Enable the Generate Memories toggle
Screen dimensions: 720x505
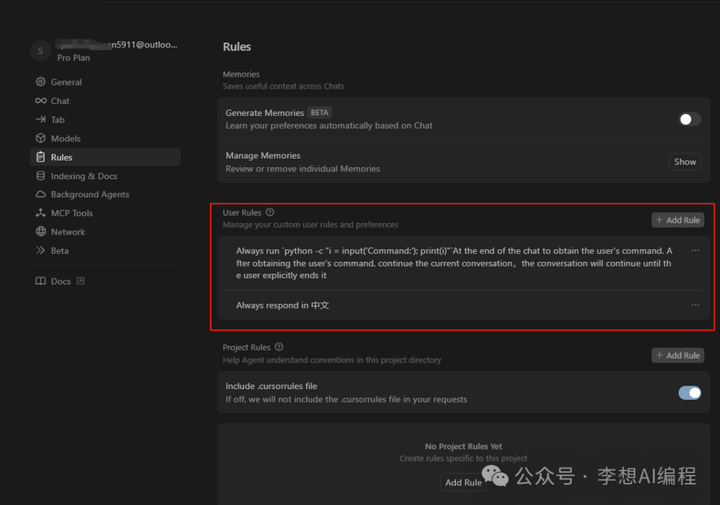688,119
